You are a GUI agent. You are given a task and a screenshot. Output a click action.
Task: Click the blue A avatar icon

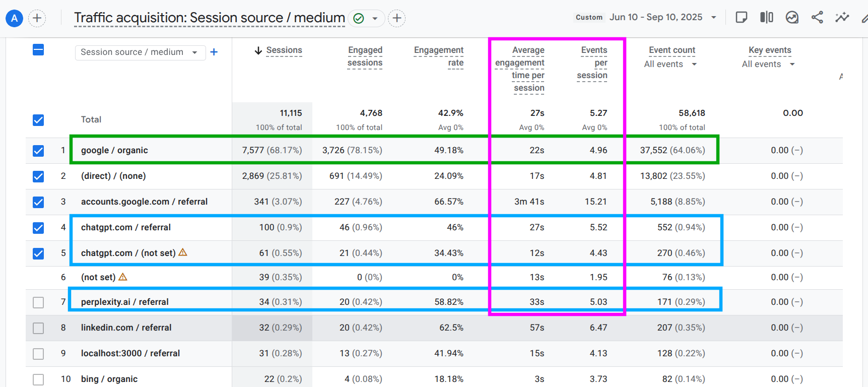pyautogui.click(x=14, y=19)
